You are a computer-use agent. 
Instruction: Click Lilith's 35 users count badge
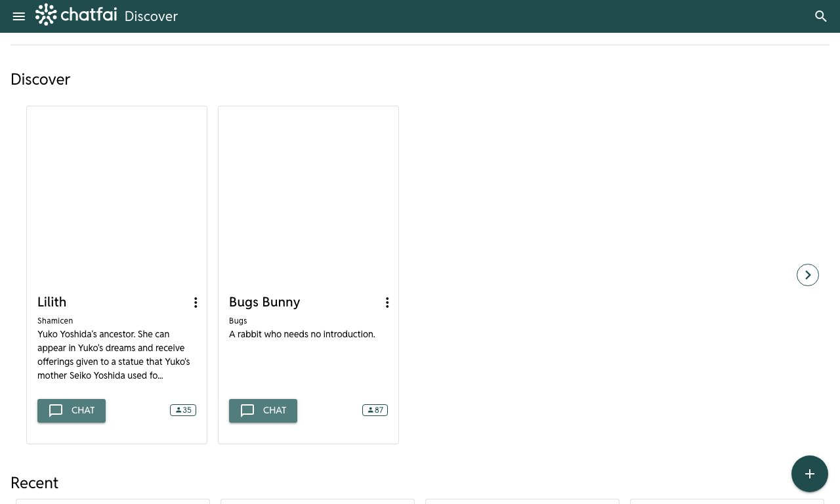click(x=183, y=410)
